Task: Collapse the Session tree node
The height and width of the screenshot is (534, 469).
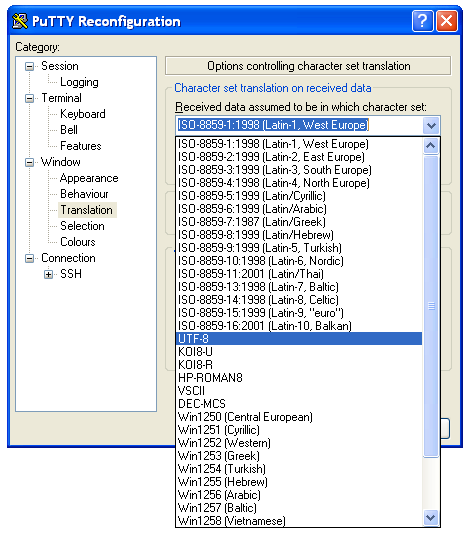Action: click(30, 66)
